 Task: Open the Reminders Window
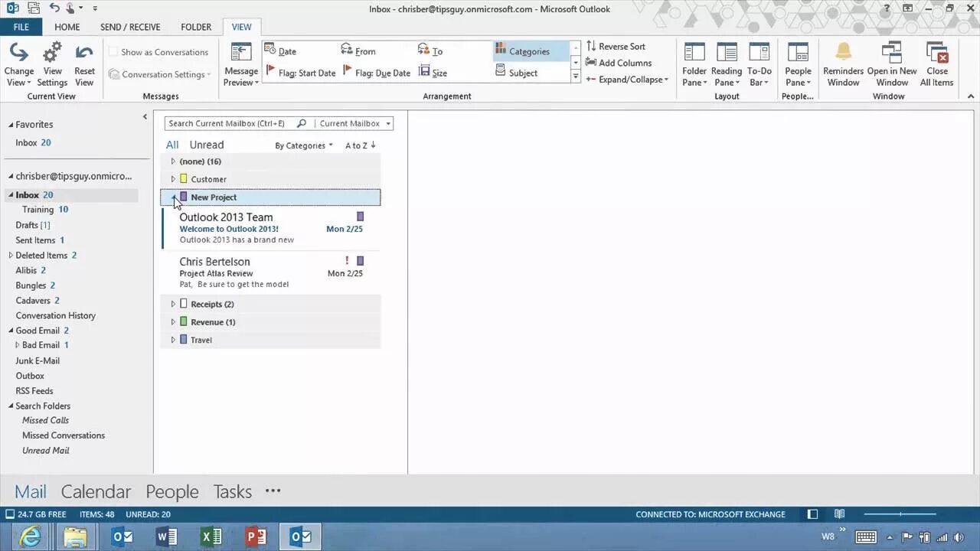[843, 65]
